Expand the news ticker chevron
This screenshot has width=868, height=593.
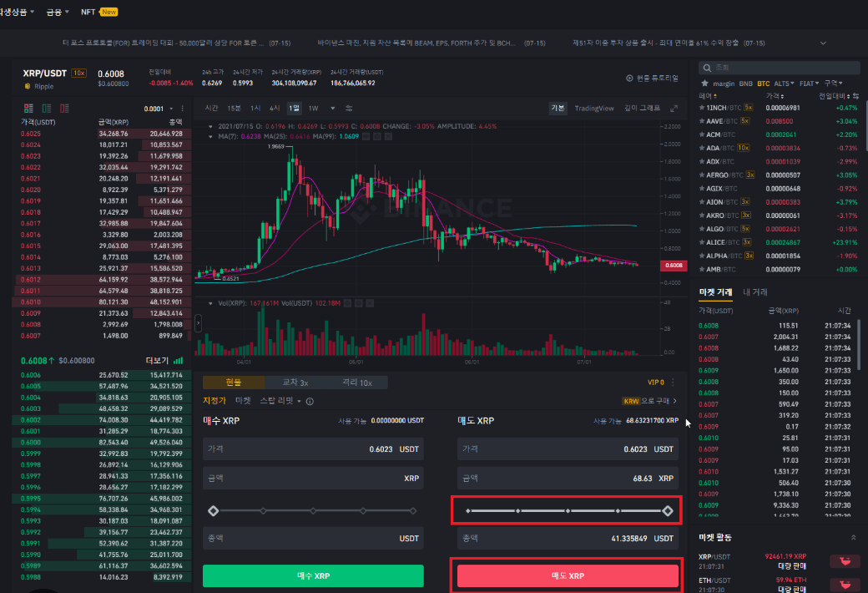coord(823,43)
